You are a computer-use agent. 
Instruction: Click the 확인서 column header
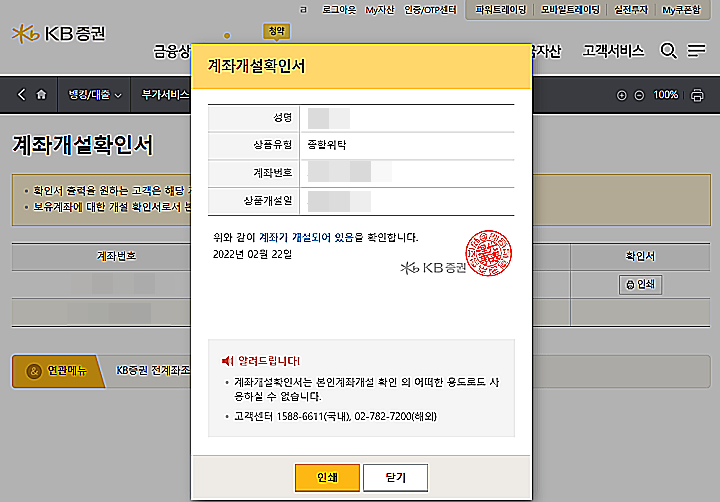pos(640,256)
